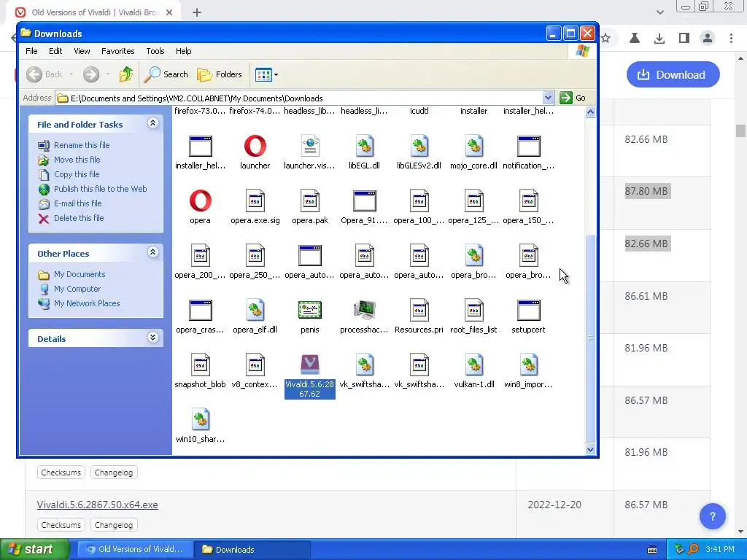Open the Favorites menu
The width and height of the screenshot is (747, 560).
tap(117, 51)
